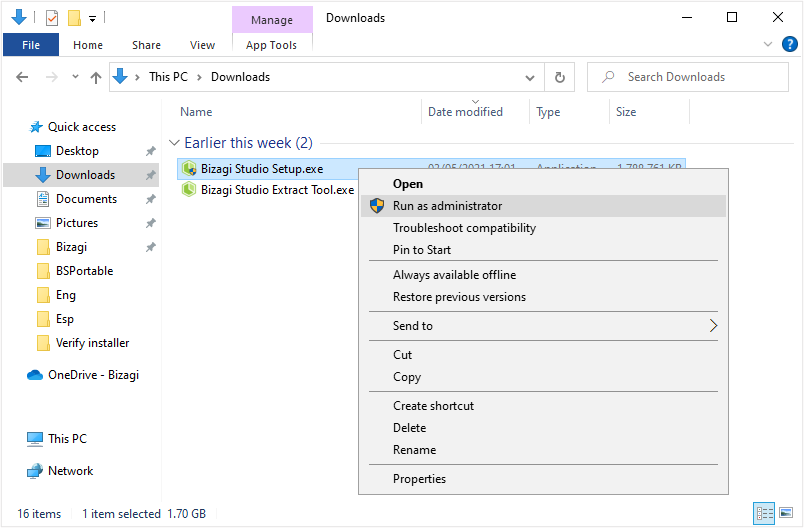Open the Verify installer folder
The image size is (804, 528).
pos(92,343)
